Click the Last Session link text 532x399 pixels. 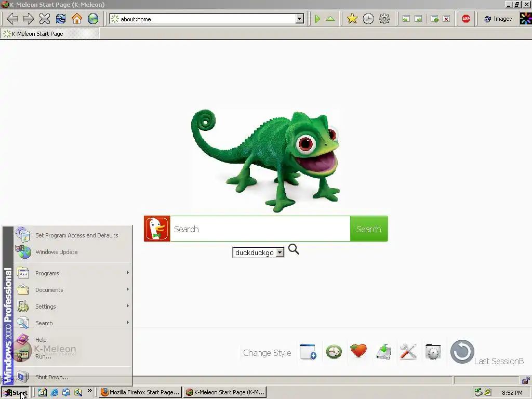(499, 361)
